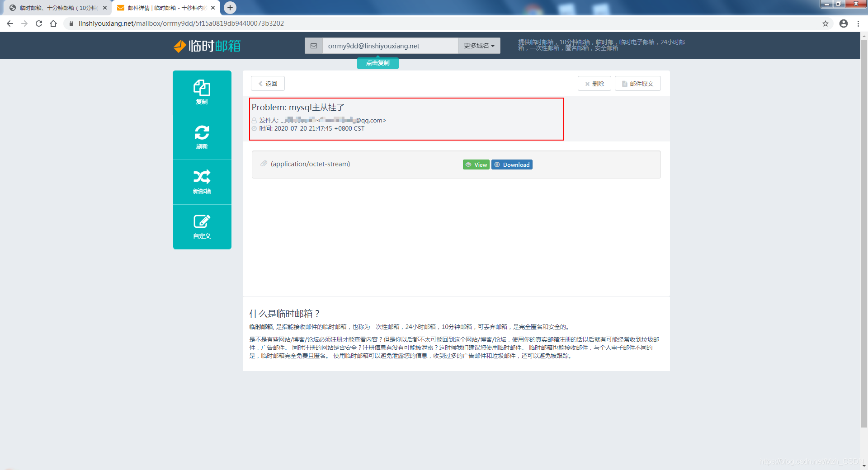Delete the email with 删除 button
This screenshot has height=470, width=868.
(x=594, y=84)
